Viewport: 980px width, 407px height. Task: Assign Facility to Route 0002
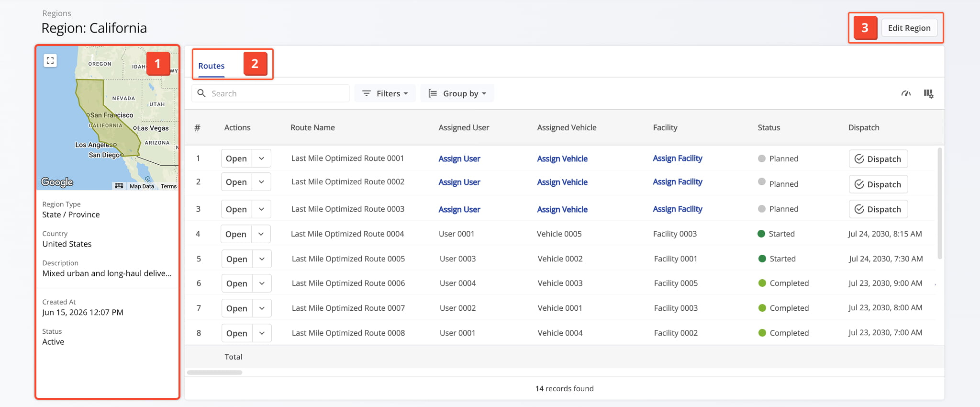tap(678, 182)
